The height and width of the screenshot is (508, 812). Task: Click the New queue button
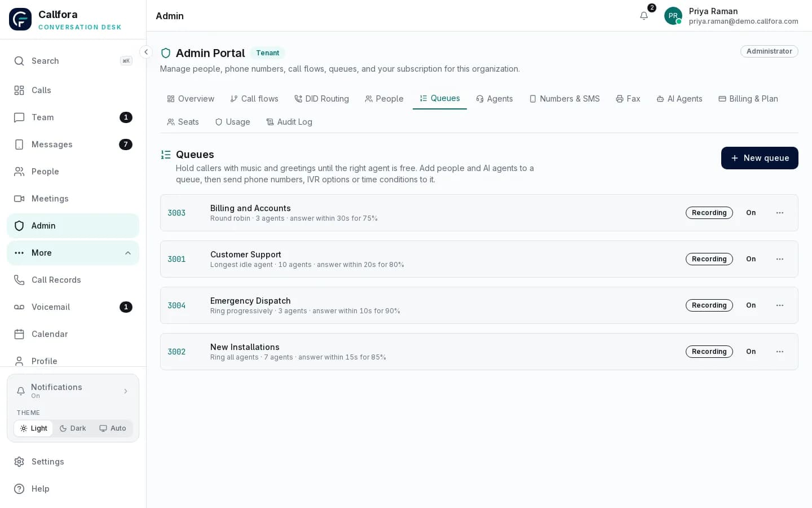click(x=760, y=158)
